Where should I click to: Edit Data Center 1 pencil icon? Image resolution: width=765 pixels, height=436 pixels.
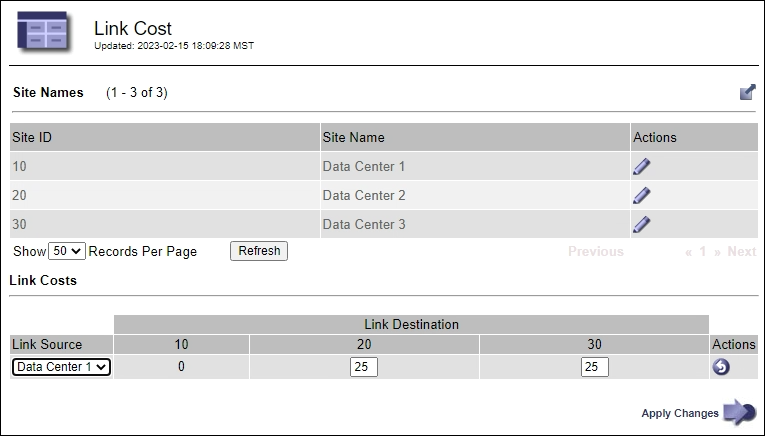642,166
